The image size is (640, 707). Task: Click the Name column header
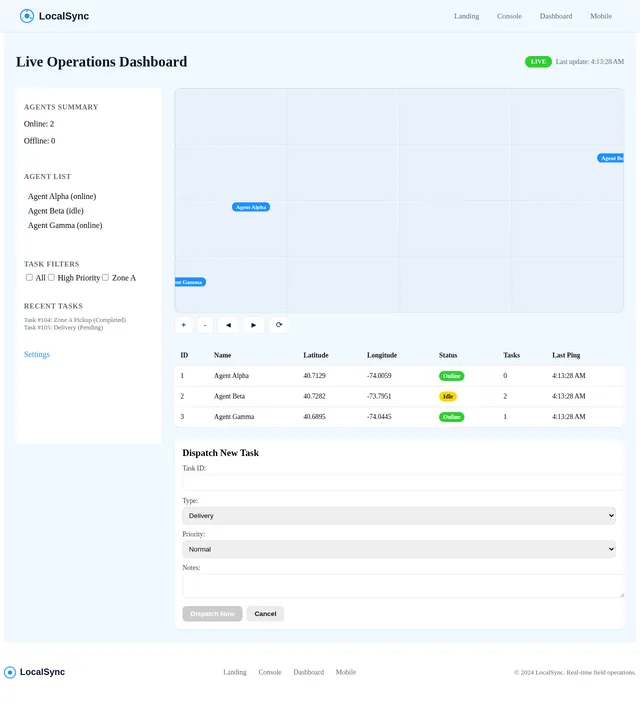222,355
